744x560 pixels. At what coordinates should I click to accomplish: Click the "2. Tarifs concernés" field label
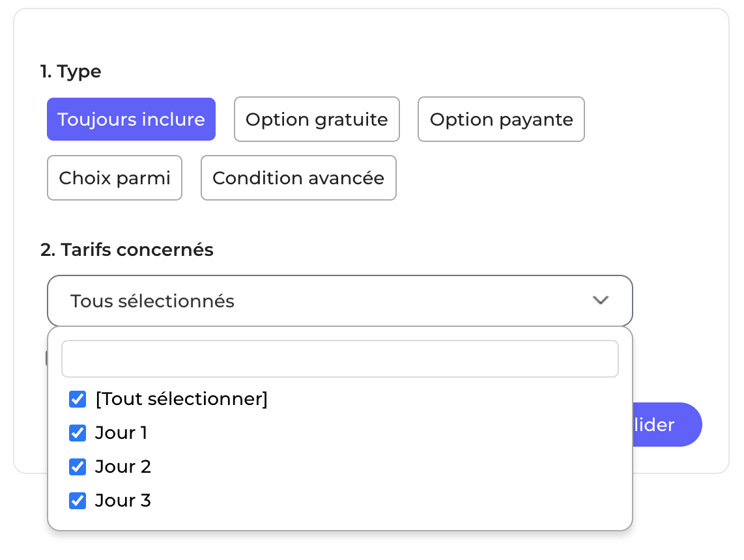[127, 249]
